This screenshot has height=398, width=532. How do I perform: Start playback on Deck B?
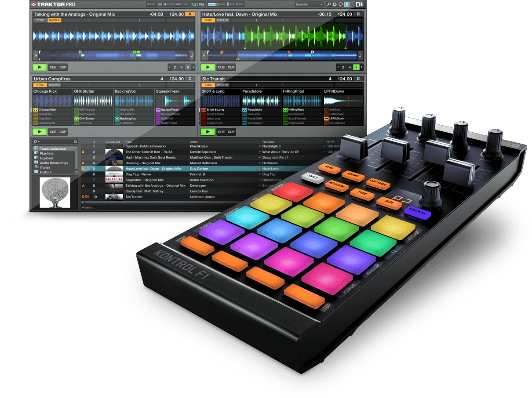(208, 67)
